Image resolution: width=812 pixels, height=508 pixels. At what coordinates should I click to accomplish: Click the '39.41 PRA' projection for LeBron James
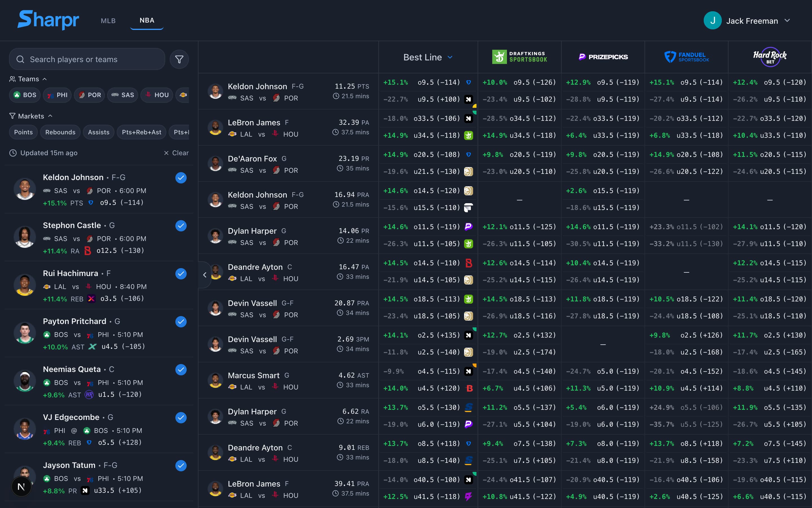point(352,483)
